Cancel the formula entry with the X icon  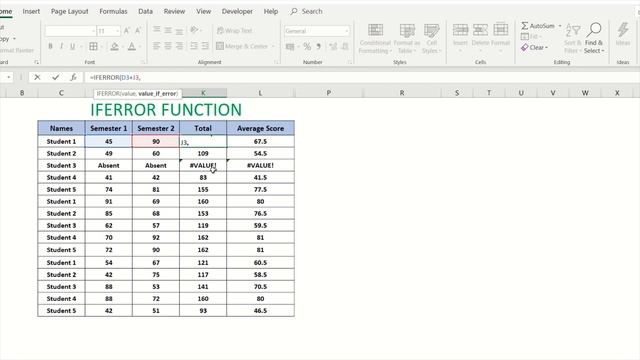(x=37, y=77)
